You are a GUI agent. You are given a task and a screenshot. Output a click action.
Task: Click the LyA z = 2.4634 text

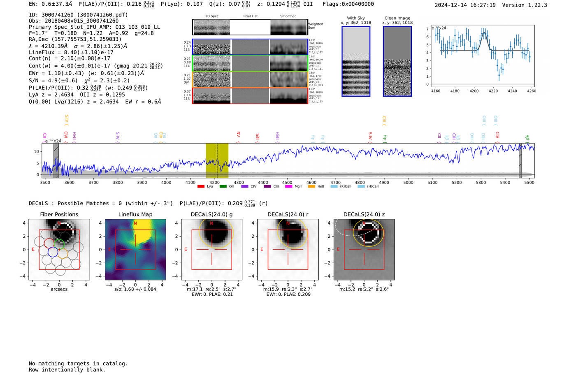point(51,94)
